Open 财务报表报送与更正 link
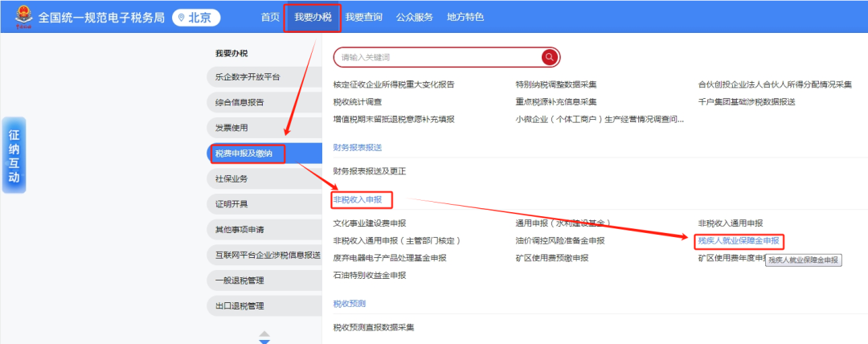Image resolution: width=868 pixels, height=344 pixels. tap(369, 171)
